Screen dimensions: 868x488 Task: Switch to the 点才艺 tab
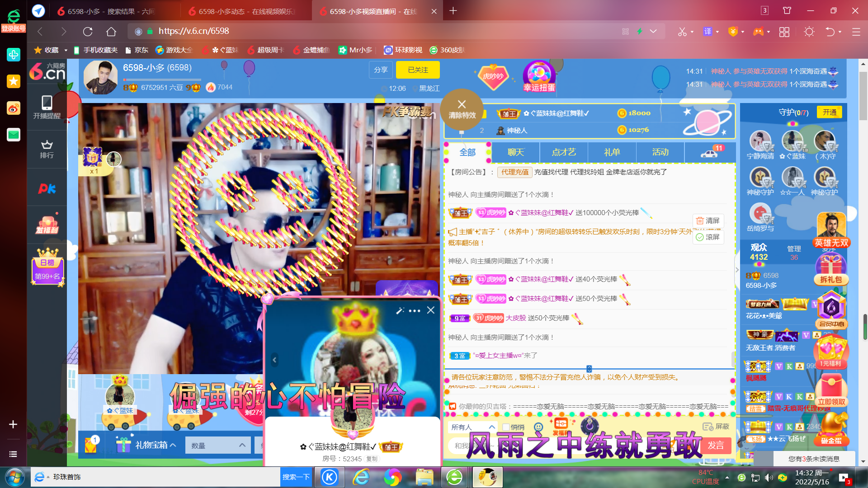pyautogui.click(x=564, y=152)
